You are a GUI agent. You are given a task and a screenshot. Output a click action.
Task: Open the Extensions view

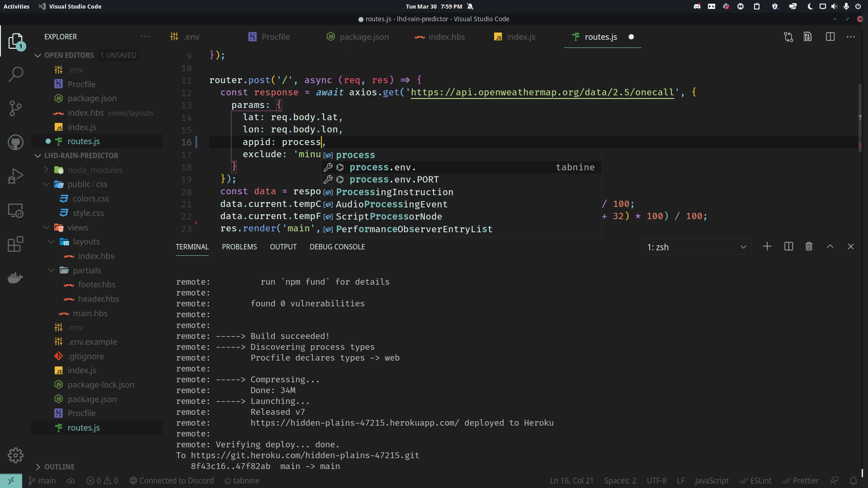(x=15, y=244)
